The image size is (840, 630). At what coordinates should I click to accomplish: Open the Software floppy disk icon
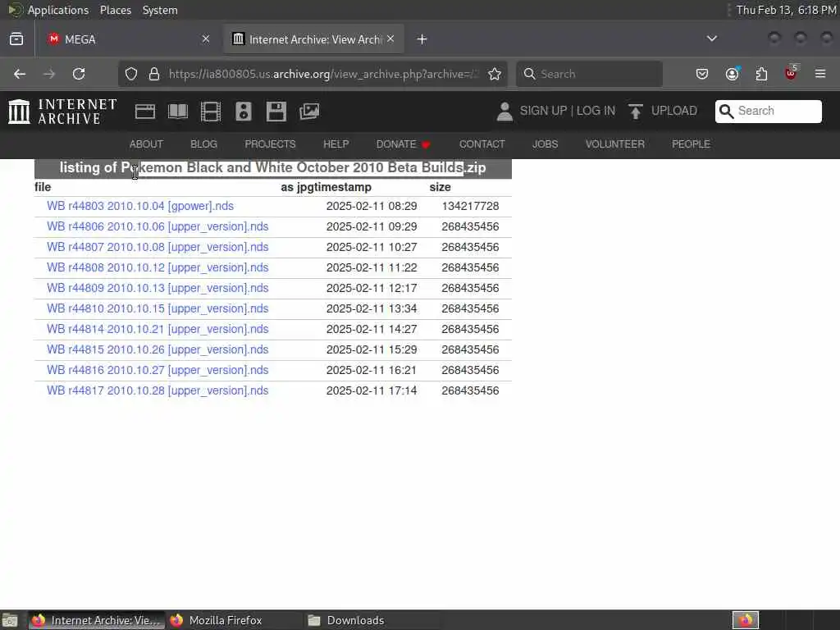[276, 112]
